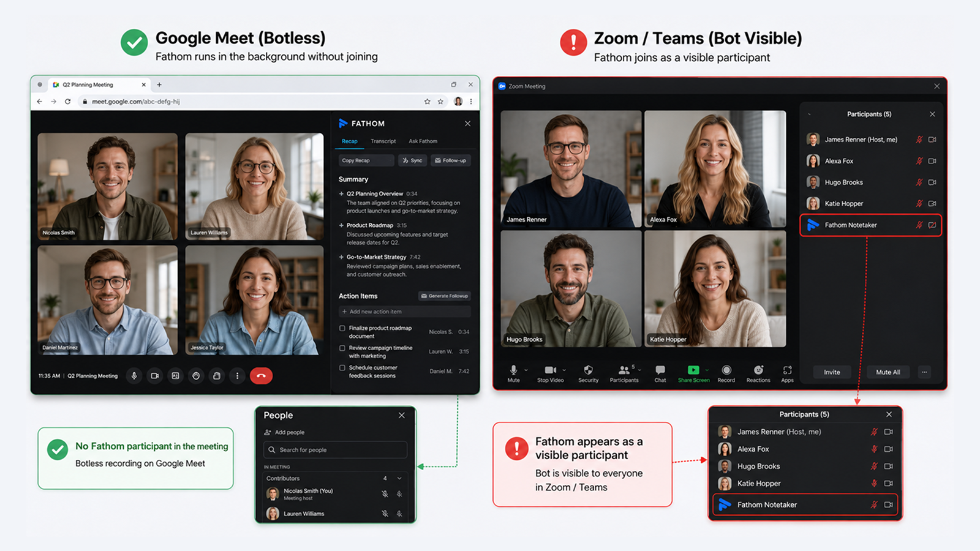The image size is (980, 551).
Task: Reload the Google Meet page
Action: coord(67,102)
